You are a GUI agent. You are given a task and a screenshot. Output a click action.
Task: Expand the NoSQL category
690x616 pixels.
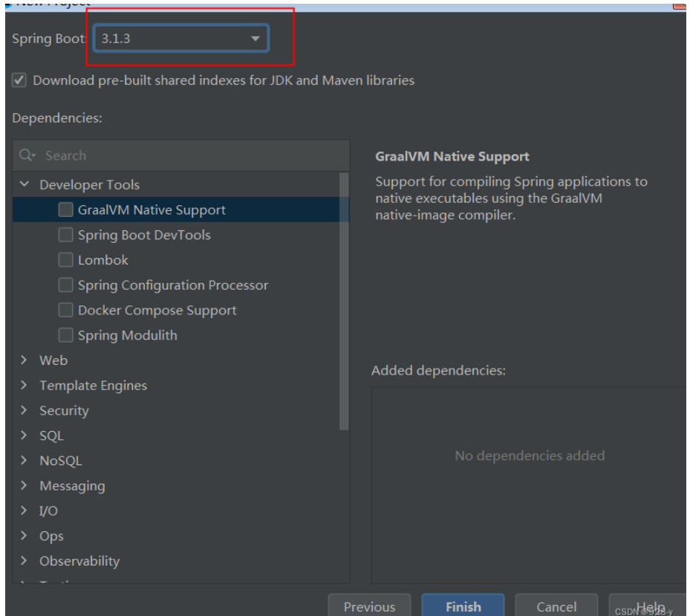point(25,460)
